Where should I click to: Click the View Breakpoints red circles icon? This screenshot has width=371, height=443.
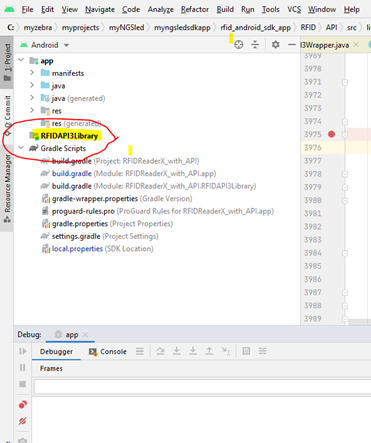point(22,405)
